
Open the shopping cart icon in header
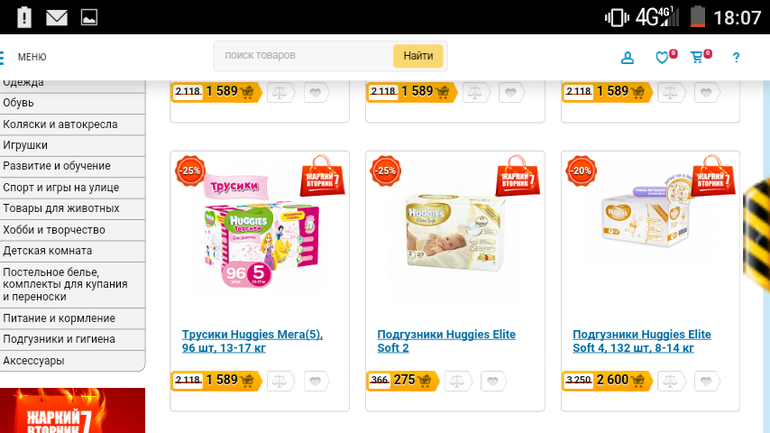click(697, 57)
